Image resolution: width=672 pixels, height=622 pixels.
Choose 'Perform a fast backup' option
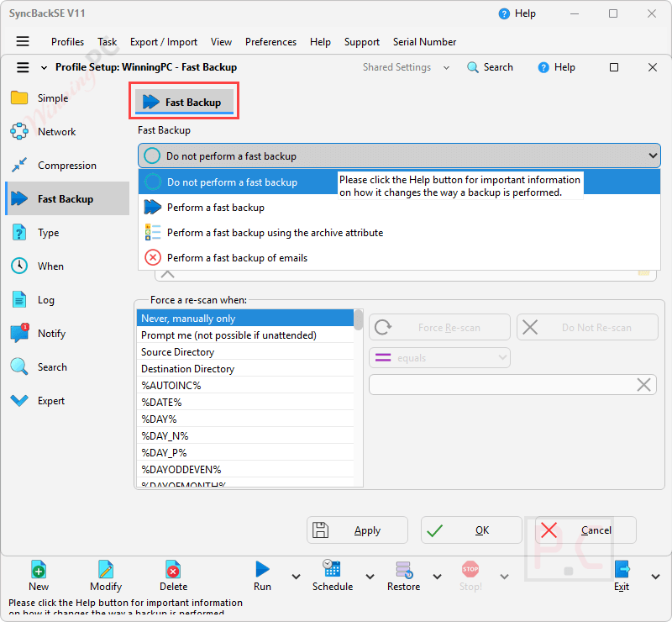click(x=398, y=207)
